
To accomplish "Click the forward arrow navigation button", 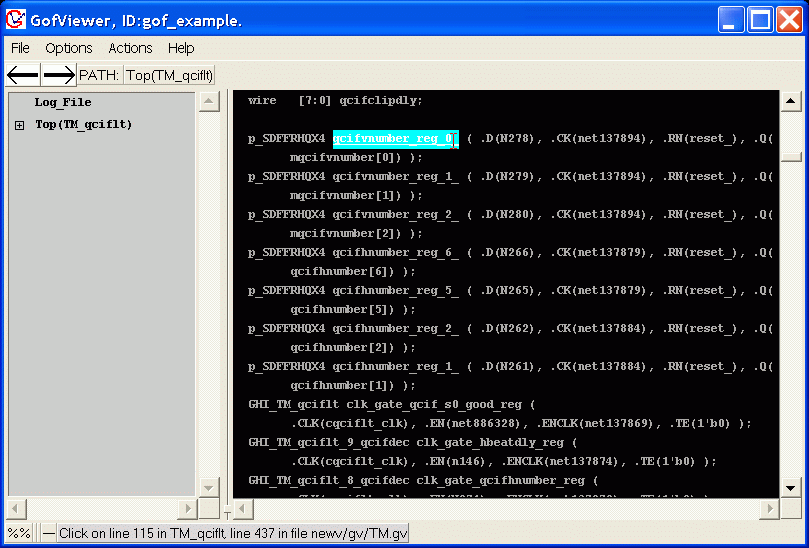I will tap(59, 75).
